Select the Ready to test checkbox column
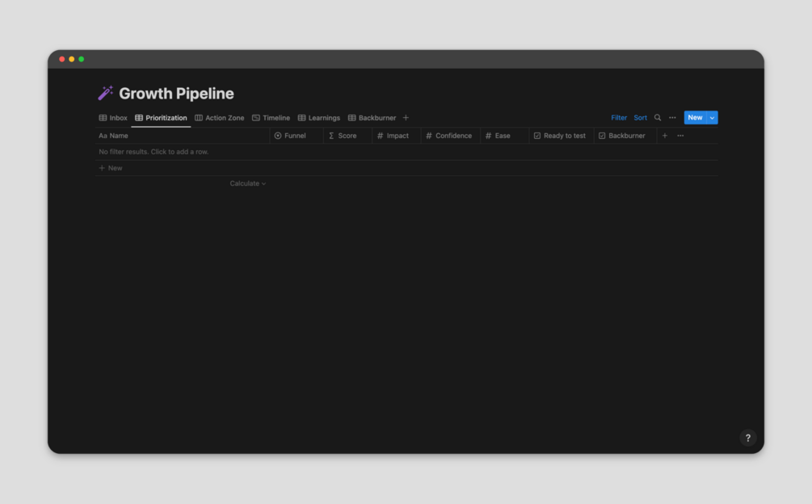812x504 pixels. coord(561,136)
